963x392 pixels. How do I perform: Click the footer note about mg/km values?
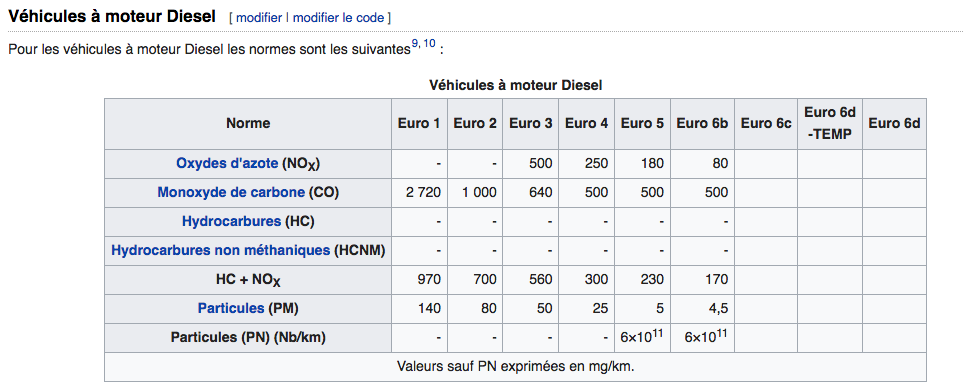click(x=515, y=366)
